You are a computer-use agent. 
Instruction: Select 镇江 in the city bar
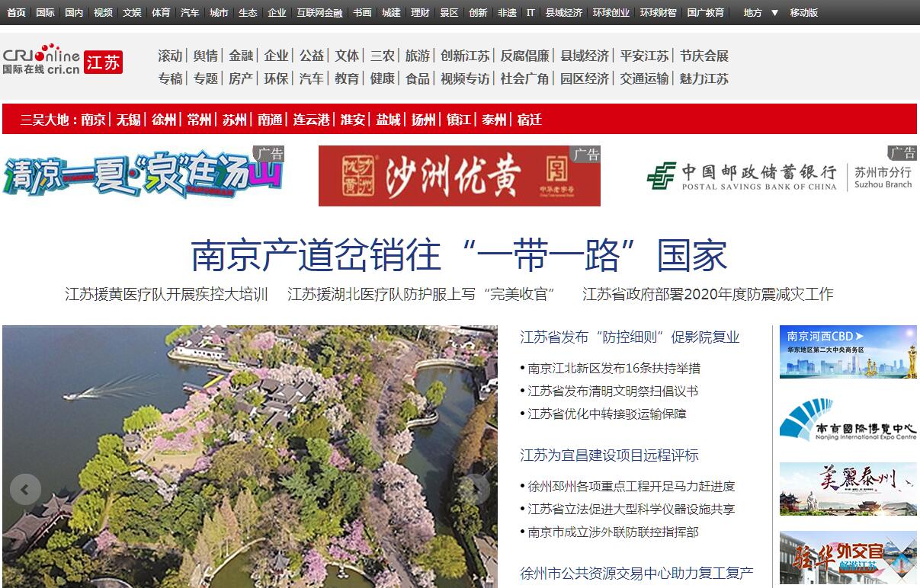459,120
